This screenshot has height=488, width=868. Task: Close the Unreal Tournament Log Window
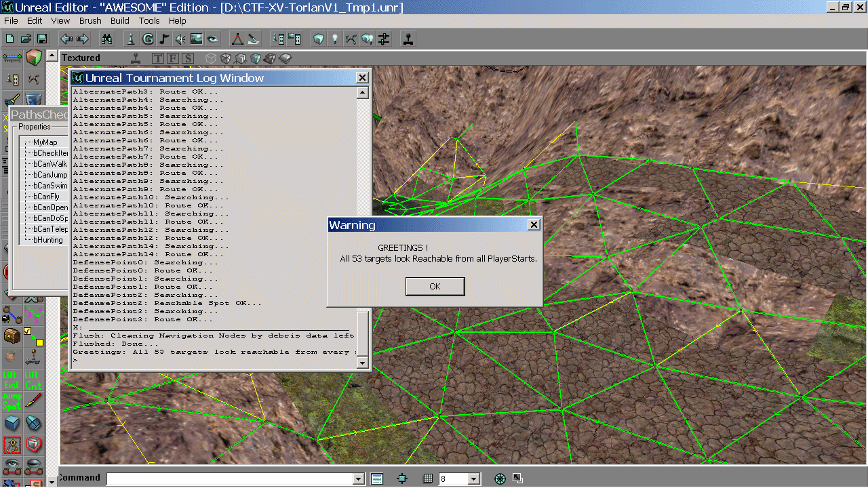point(362,78)
